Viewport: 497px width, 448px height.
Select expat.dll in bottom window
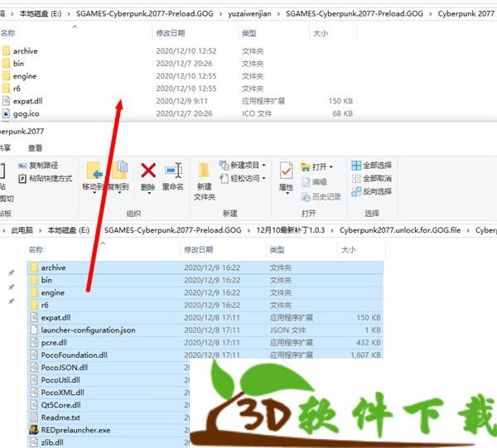click(x=205, y=317)
